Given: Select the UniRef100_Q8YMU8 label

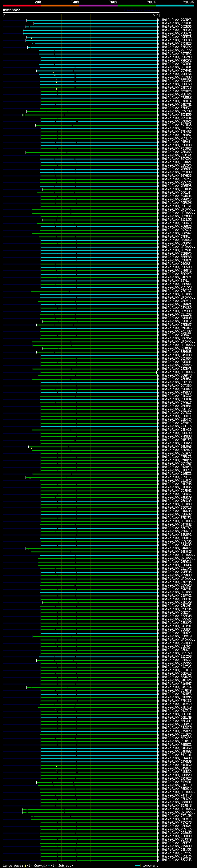Looking at the screenshot, I should 177,216.
